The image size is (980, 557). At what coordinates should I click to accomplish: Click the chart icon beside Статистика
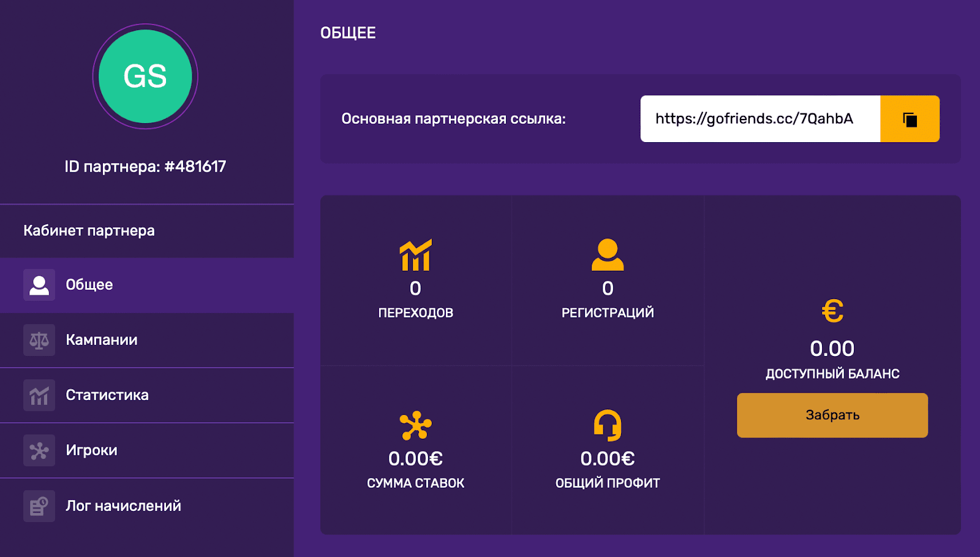tap(39, 395)
